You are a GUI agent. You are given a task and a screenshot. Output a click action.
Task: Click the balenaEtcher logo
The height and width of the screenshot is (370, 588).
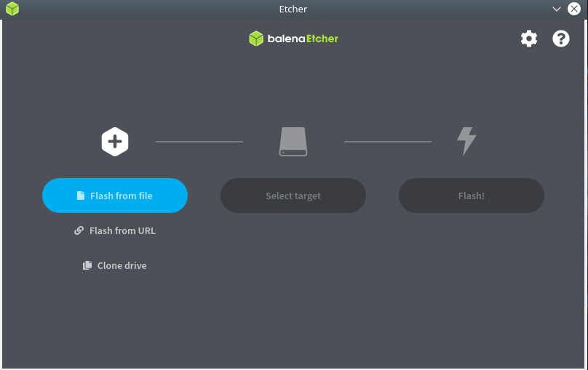click(293, 39)
